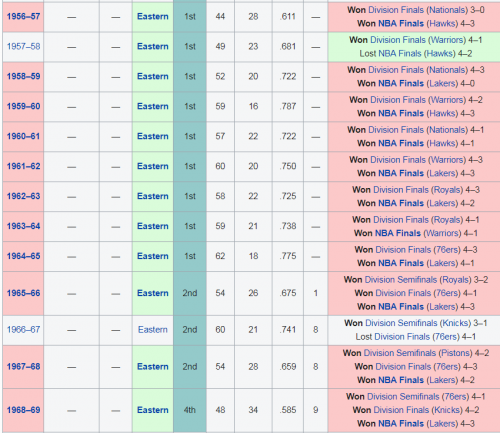The image size is (500, 433).
Task: Open the 1959–60 season link
Action: coord(23,106)
